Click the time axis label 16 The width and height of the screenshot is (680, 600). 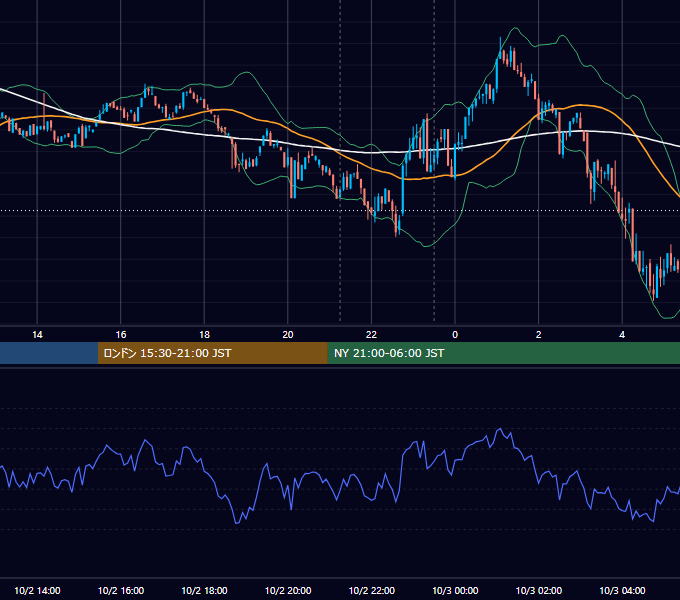pos(121,335)
